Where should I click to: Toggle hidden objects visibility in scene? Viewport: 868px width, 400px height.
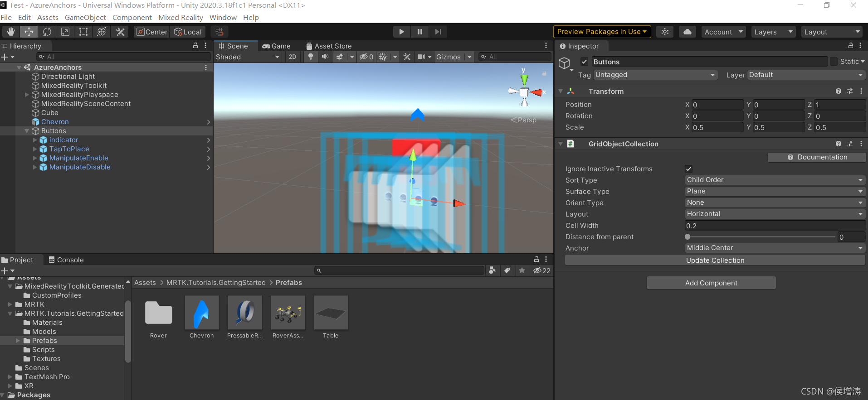click(366, 57)
